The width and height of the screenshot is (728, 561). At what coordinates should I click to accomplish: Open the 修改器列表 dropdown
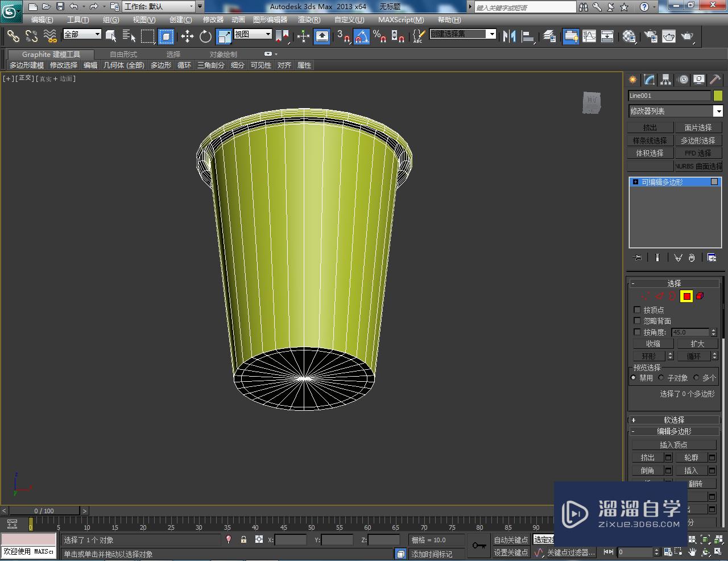pyautogui.click(x=675, y=111)
